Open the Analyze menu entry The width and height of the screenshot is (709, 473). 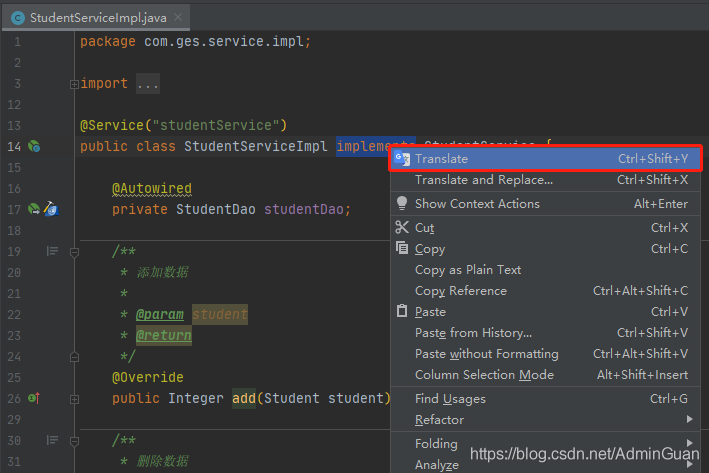pyautogui.click(x=545, y=464)
